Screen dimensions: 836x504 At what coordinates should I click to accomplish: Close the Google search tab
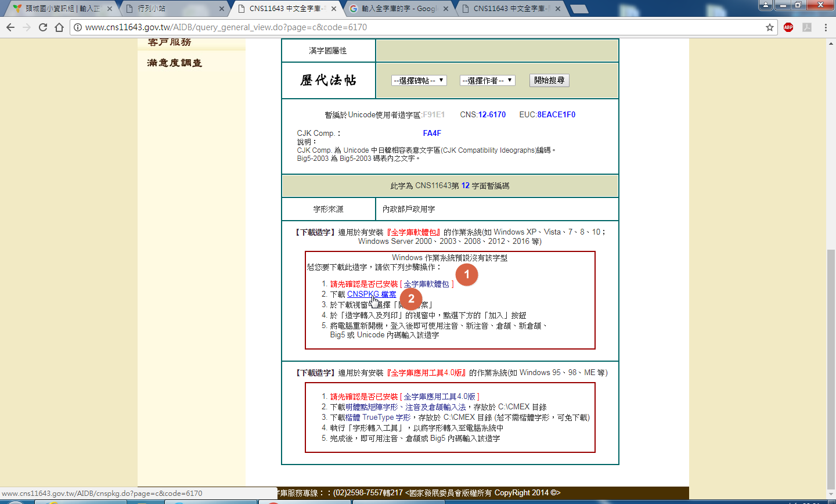click(x=446, y=9)
